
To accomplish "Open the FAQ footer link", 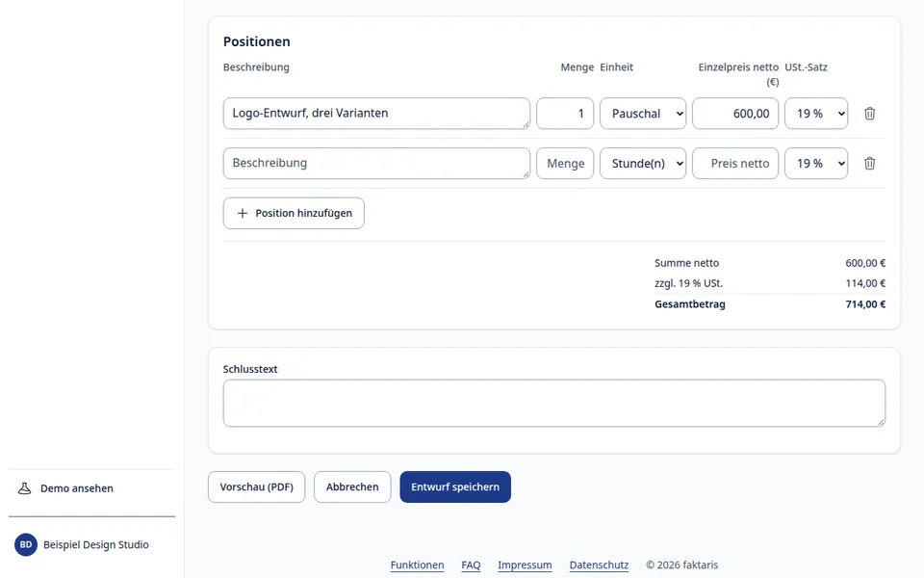I will pyautogui.click(x=471, y=565).
